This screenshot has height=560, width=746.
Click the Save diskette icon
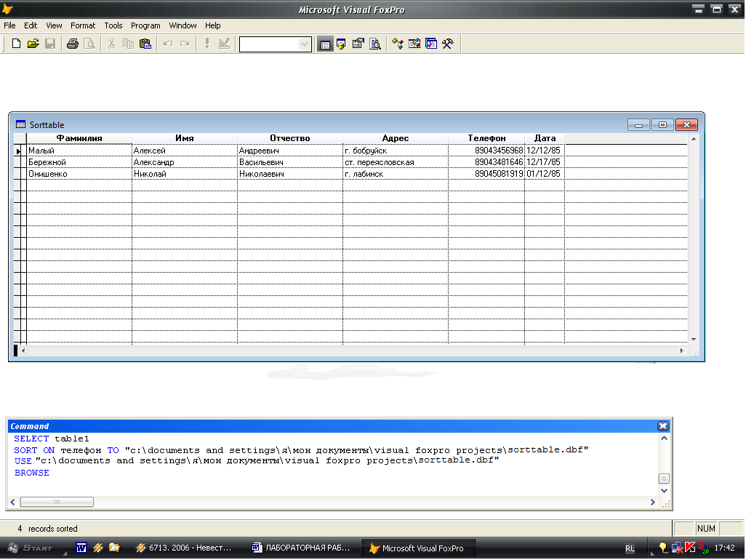pos(50,44)
